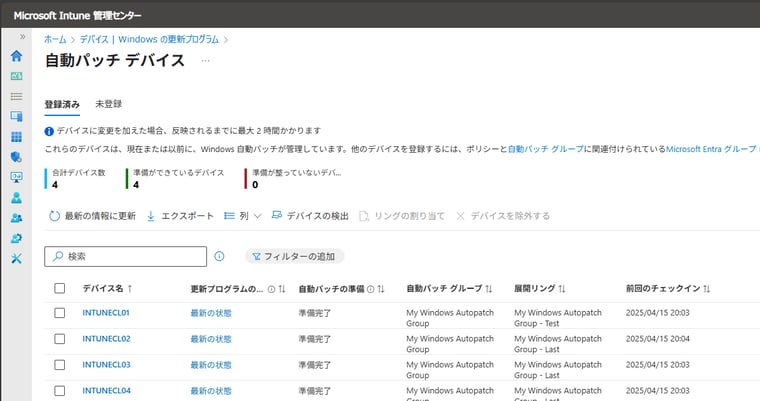Image resolution: width=760 pixels, height=401 pixels.
Task: Click the フィルターの追加 button
Action: point(294,257)
